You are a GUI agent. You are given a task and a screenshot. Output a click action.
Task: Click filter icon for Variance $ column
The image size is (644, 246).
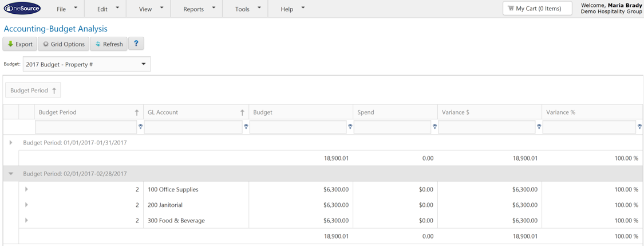pyautogui.click(x=539, y=127)
